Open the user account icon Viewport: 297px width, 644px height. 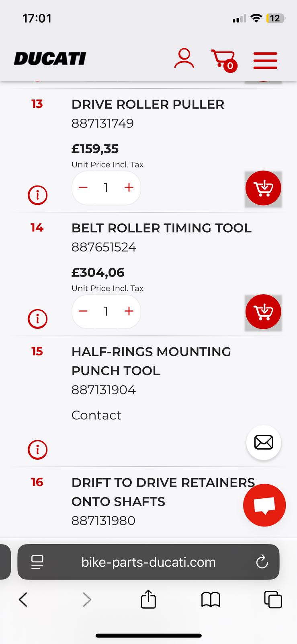[184, 59]
